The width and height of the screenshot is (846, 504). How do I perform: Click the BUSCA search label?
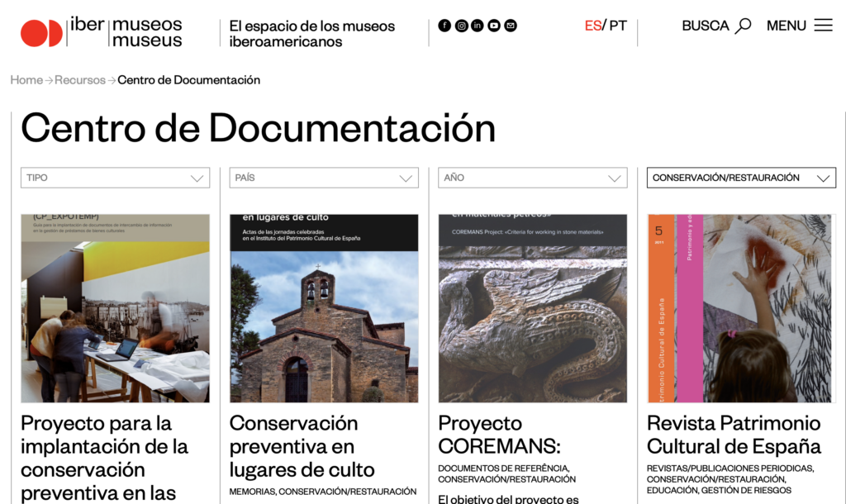click(x=706, y=26)
